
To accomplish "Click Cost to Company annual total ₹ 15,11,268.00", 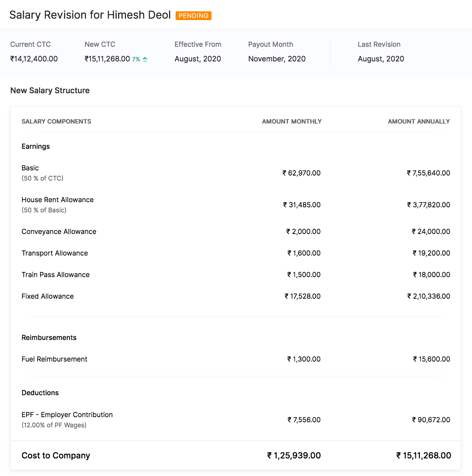I will coord(424,456).
